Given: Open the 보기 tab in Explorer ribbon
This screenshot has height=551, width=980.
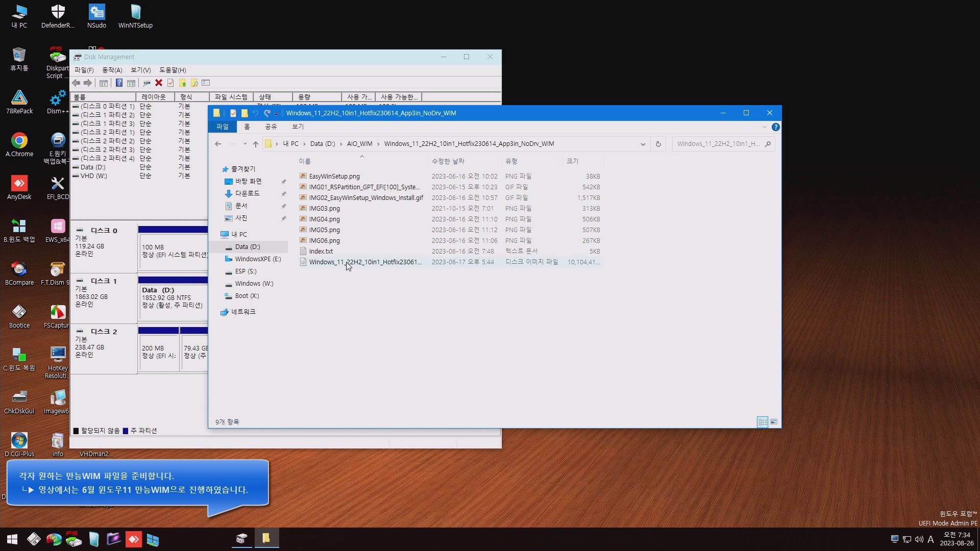Looking at the screenshot, I should coord(298,127).
